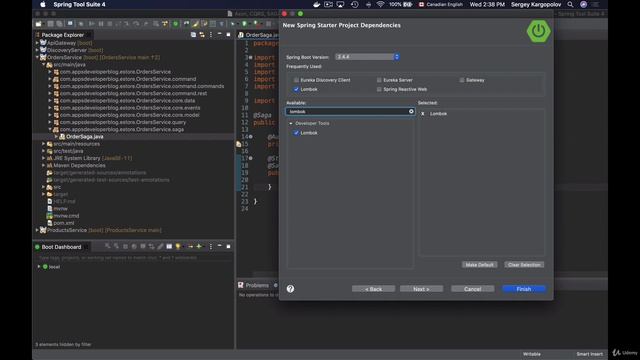Open the Apple menu

point(43,4)
